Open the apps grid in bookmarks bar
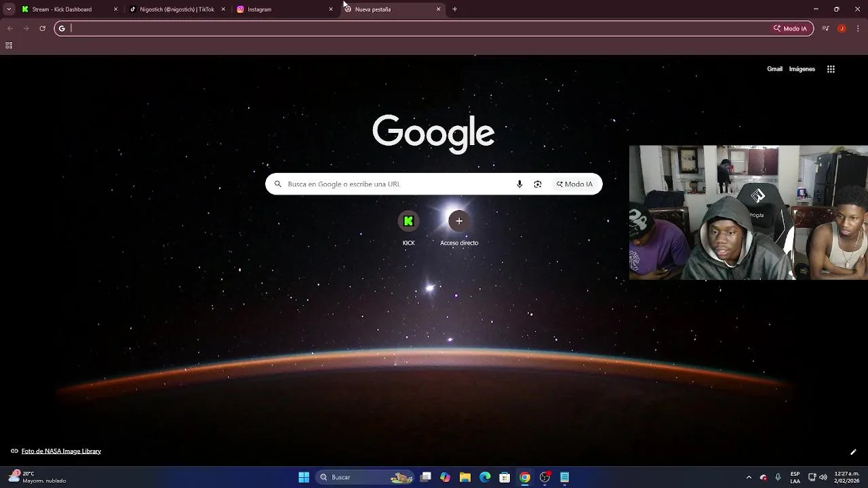 coord(9,45)
